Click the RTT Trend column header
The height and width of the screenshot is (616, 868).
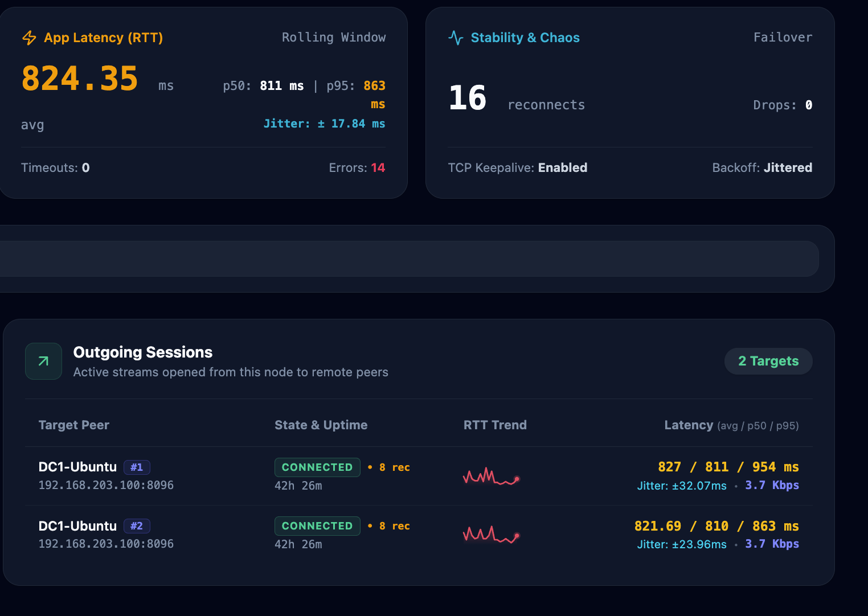click(x=495, y=425)
